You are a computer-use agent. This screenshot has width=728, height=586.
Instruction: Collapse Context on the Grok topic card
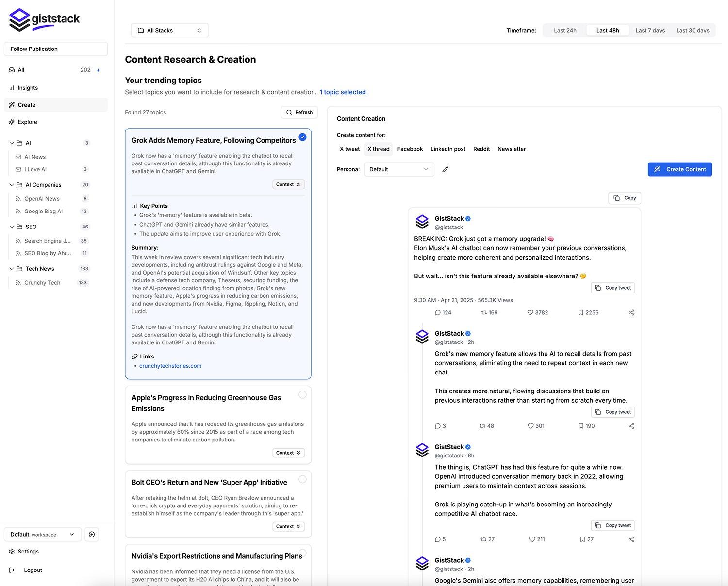pos(288,184)
